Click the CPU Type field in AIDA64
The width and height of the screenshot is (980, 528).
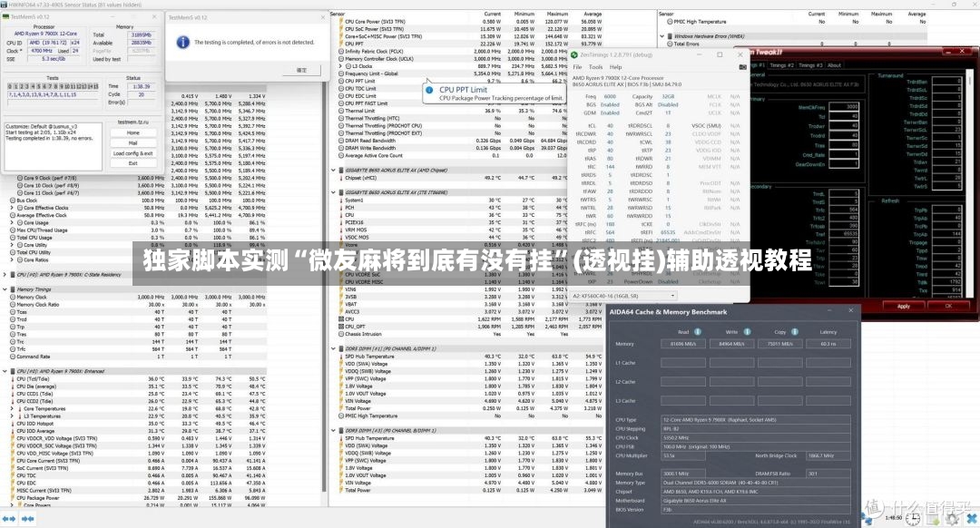(756, 420)
